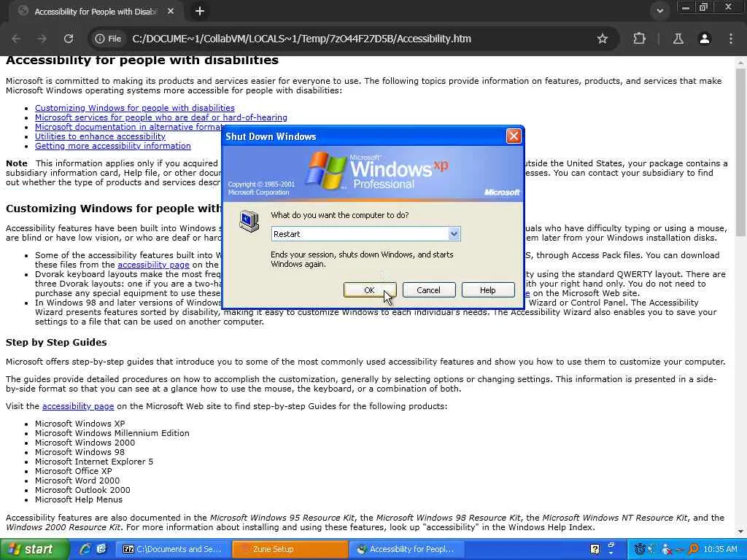Click the 'Microsoft Help Menus' list item

coord(79,499)
